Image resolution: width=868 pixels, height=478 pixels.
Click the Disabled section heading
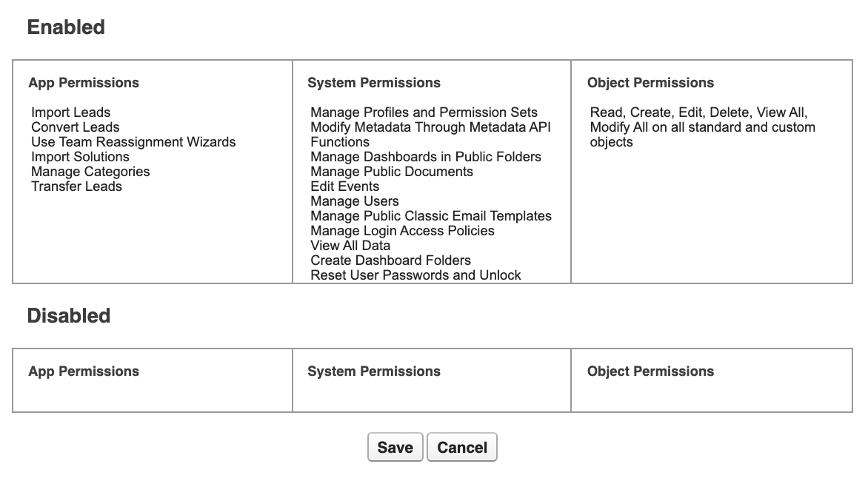(x=68, y=315)
